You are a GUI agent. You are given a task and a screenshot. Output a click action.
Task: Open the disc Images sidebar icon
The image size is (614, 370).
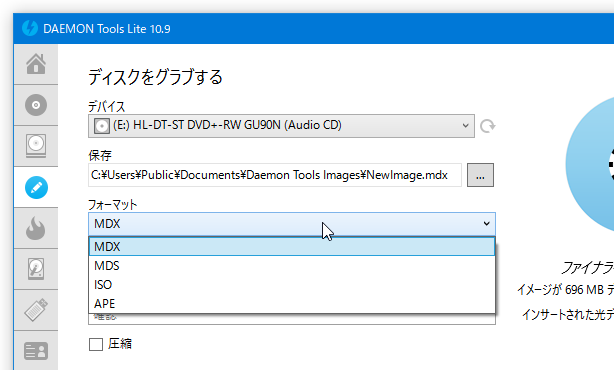point(36,105)
